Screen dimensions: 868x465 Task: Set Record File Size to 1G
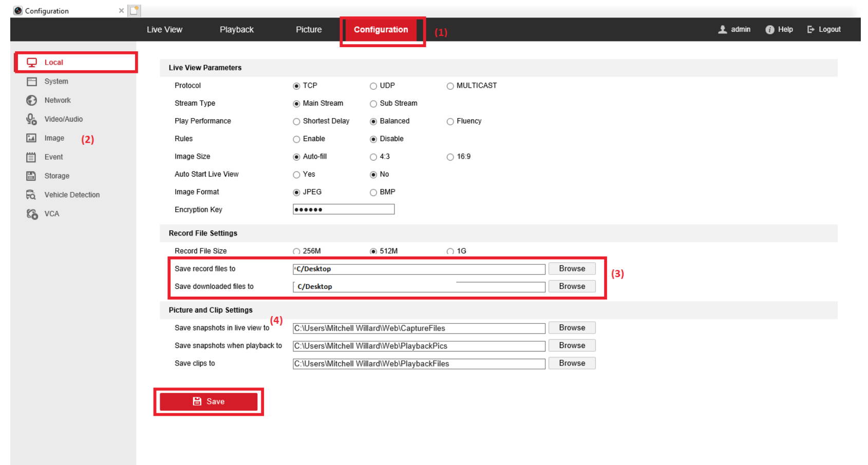click(x=449, y=251)
